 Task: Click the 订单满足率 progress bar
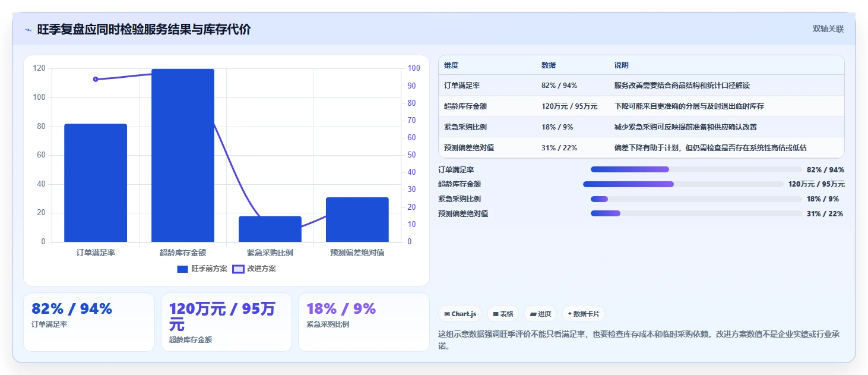(x=696, y=169)
